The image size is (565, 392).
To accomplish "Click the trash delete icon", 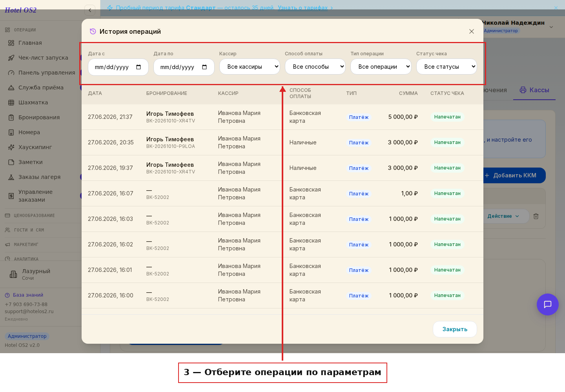I will (x=536, y=216).
